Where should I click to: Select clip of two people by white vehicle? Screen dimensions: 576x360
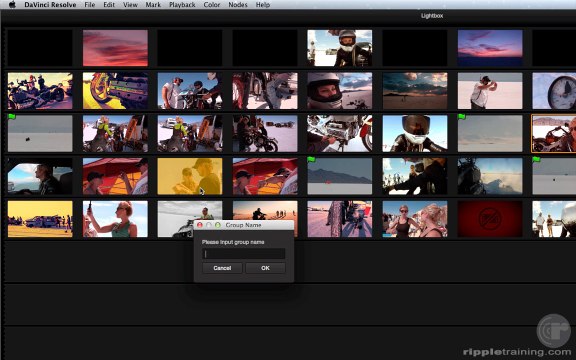click(x=554, y=219)
